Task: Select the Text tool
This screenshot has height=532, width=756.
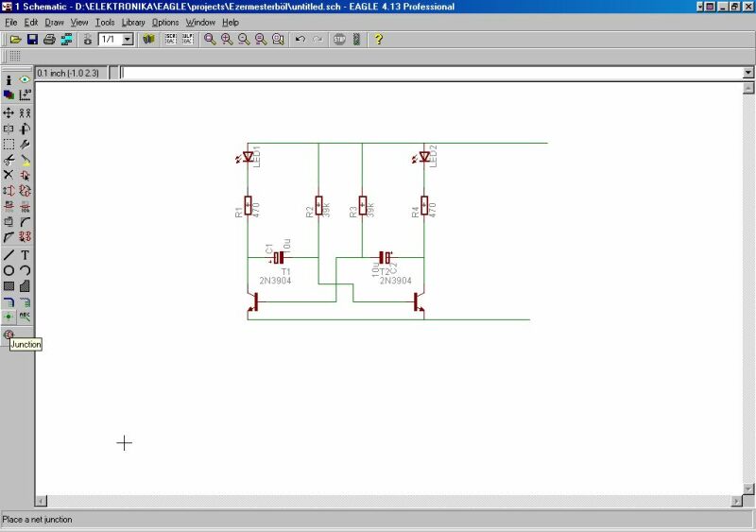Action: point(26,254)
